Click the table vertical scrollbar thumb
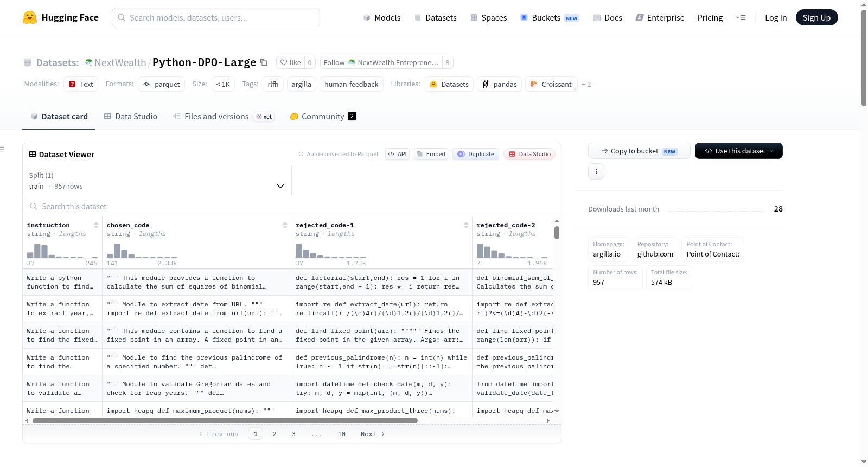Screen dimensions: 868x467 tap(557, 233)
